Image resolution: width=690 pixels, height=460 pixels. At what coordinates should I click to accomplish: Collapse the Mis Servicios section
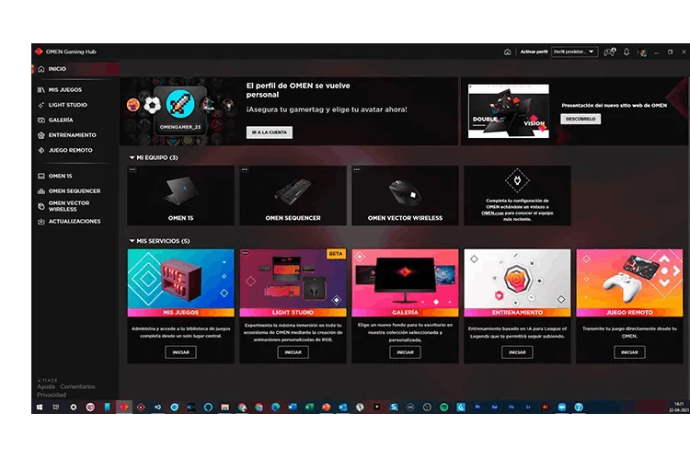point(132,241)
